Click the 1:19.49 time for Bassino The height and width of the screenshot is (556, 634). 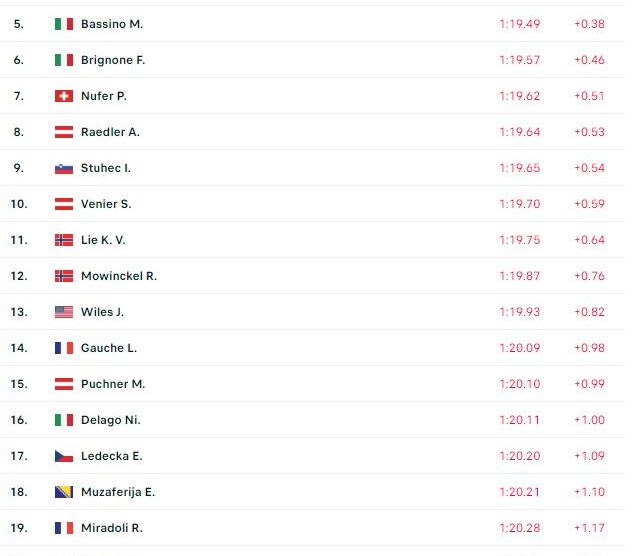coord(519,24)
